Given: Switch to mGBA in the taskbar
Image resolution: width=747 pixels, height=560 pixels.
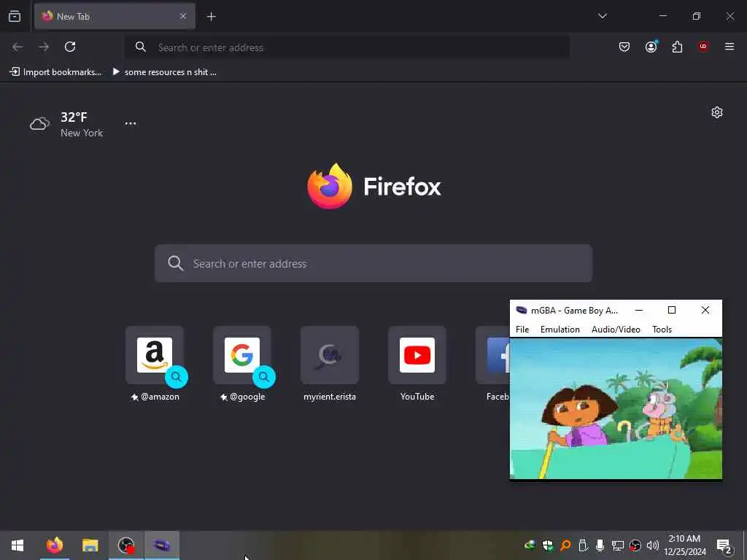Looking at the screenshot, I should click(161, 545).
